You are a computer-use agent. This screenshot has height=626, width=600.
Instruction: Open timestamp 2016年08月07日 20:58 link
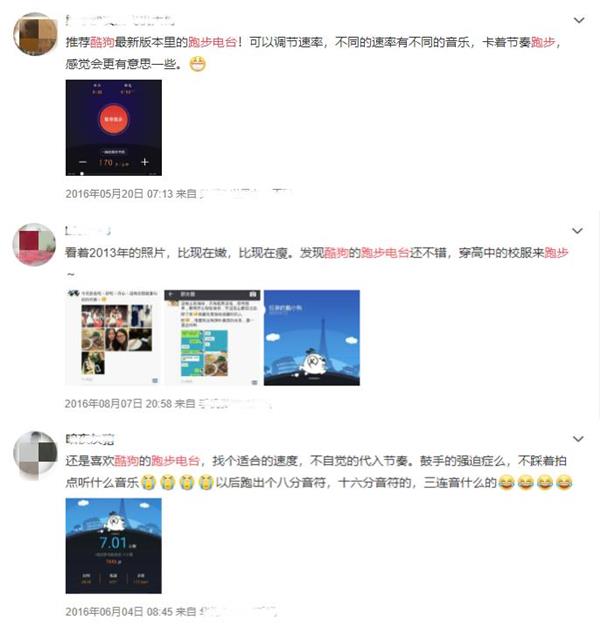[119, 404]
